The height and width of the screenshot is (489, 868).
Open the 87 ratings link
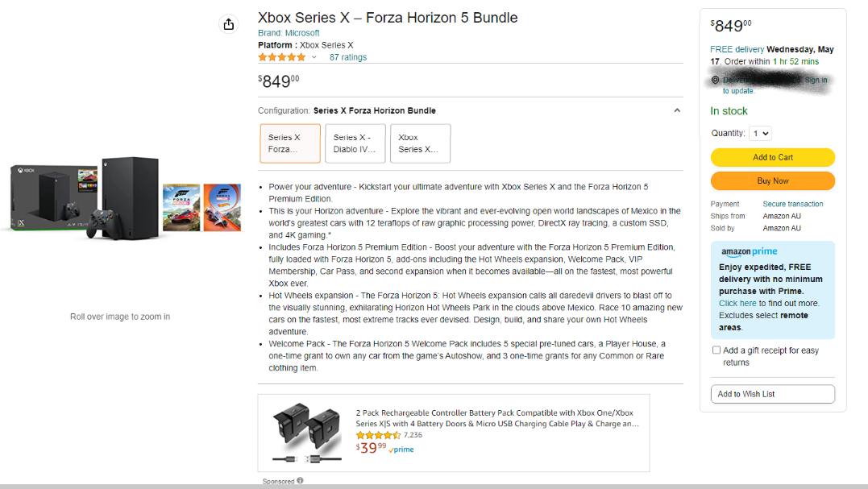coord(348,57)
